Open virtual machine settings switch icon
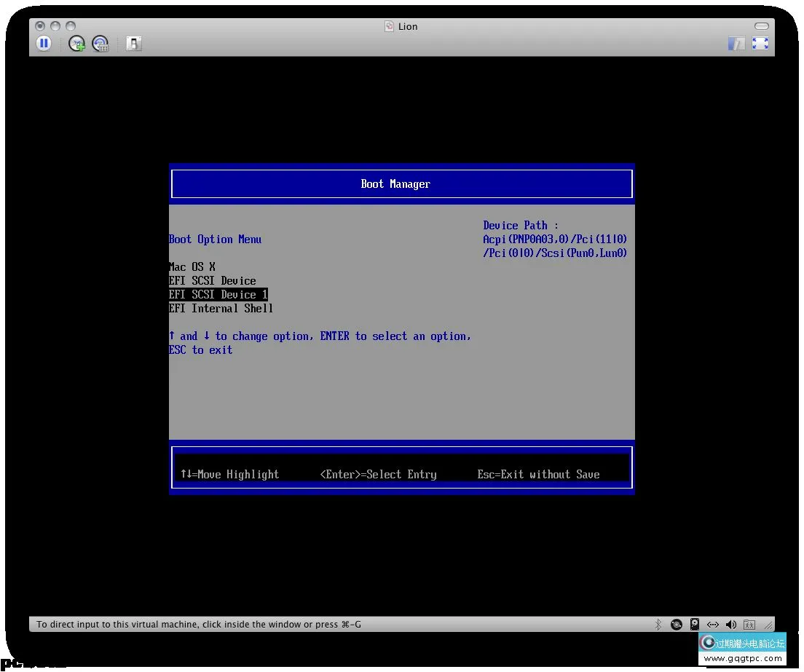The image size is (804, 672). click(x=133, y=44)
